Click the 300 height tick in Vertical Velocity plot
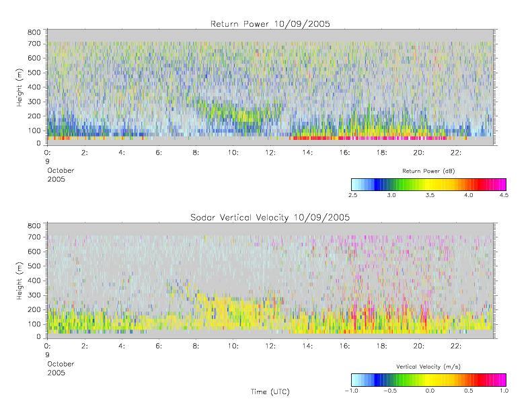 coord(34,295)
